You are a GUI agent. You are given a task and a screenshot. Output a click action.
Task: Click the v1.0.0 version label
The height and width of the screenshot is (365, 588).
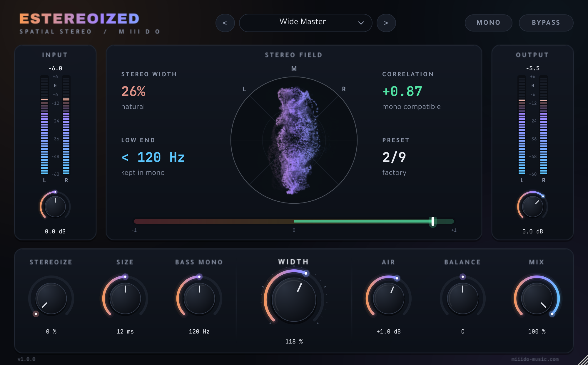click(x=26, y=359)
